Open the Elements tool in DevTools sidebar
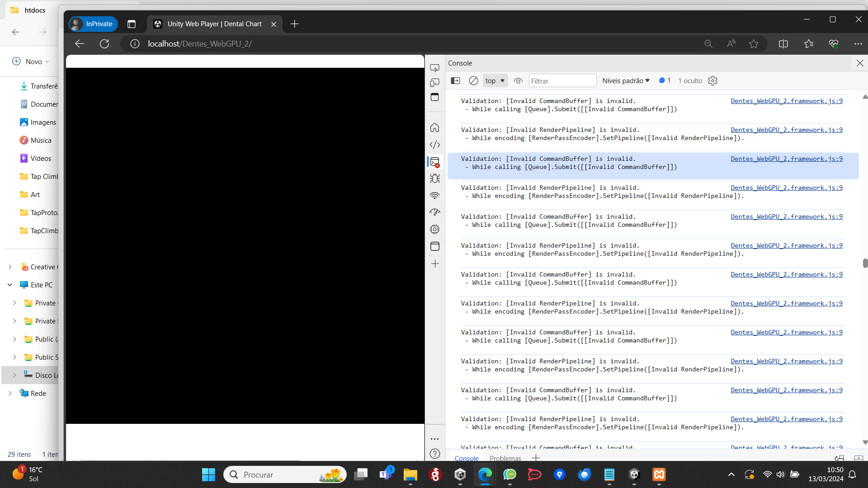 (x=434, y=145)
